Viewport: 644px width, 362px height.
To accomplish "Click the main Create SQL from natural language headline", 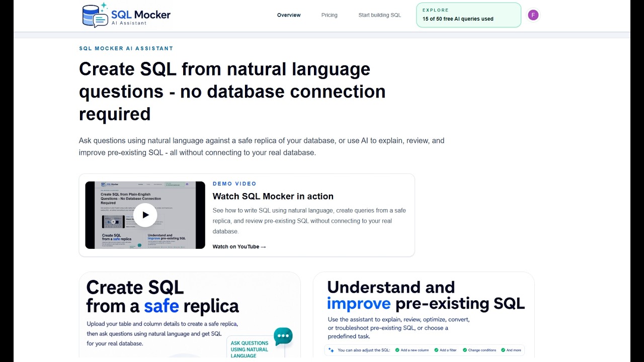I will click(x=232, y=92).
